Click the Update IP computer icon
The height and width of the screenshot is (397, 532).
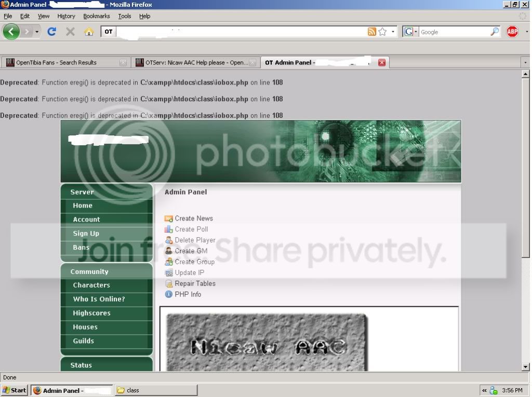pos(169,273)
